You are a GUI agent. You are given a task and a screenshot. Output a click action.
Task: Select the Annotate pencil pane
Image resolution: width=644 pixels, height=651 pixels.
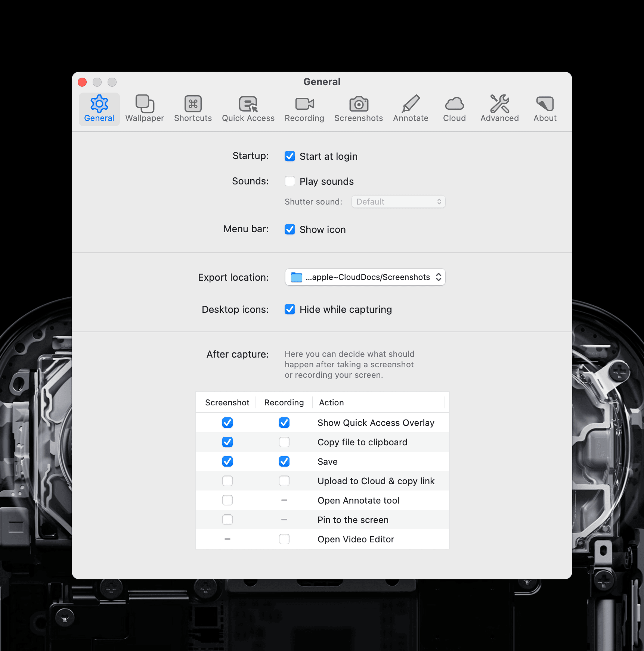coord(411,109)
